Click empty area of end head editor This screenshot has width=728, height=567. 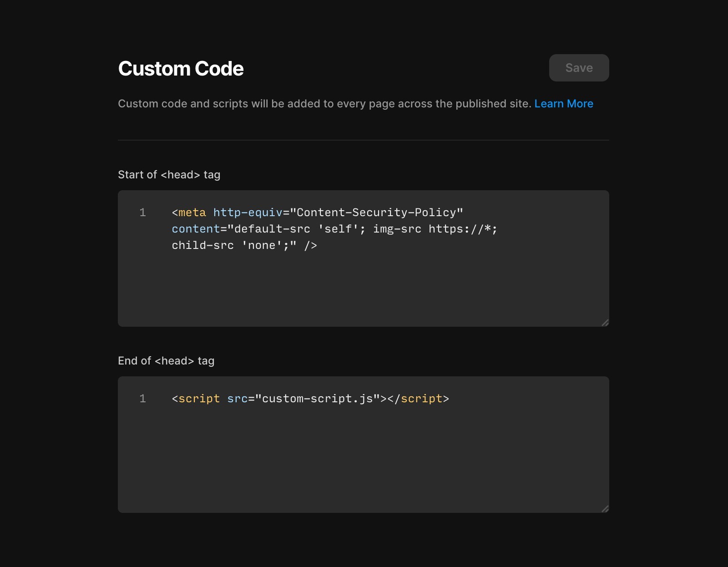pyautogui.click(x=363, y=460)
